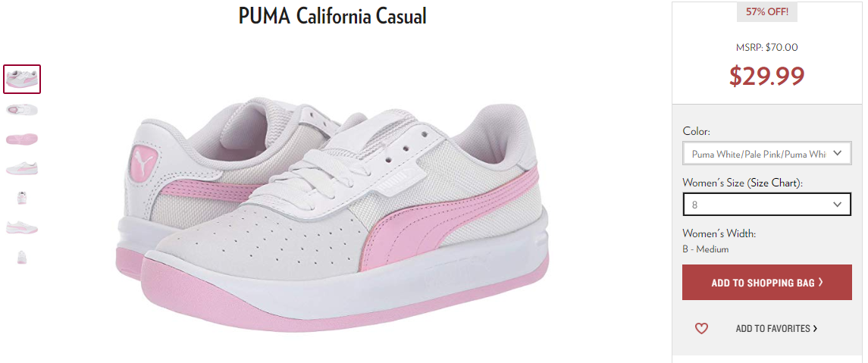Click the chevron arrow on Add to Shopping Bag

point(820,282)
